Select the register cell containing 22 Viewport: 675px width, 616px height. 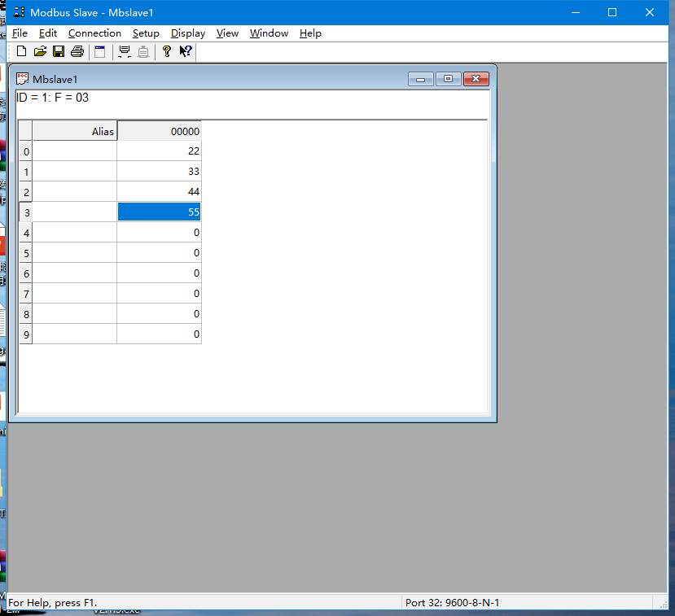[x=159, y=151]
